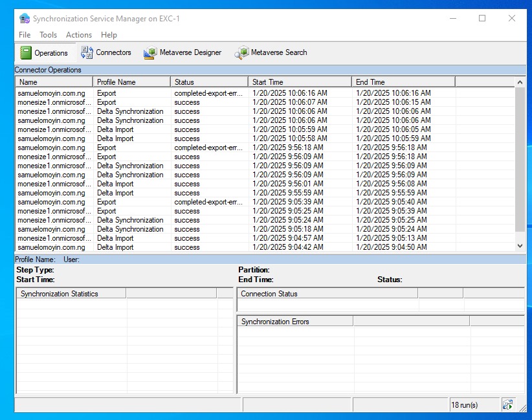532x420 pixels.
Task: Click the End Time cell 9:56:08 AM
Action: tap(391, 184)
